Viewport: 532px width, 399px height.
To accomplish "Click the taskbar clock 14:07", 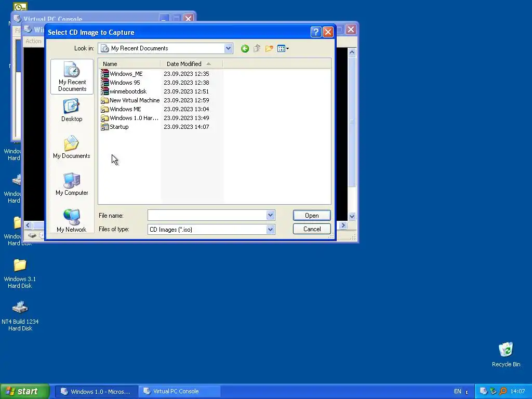I will coord(517,392).
